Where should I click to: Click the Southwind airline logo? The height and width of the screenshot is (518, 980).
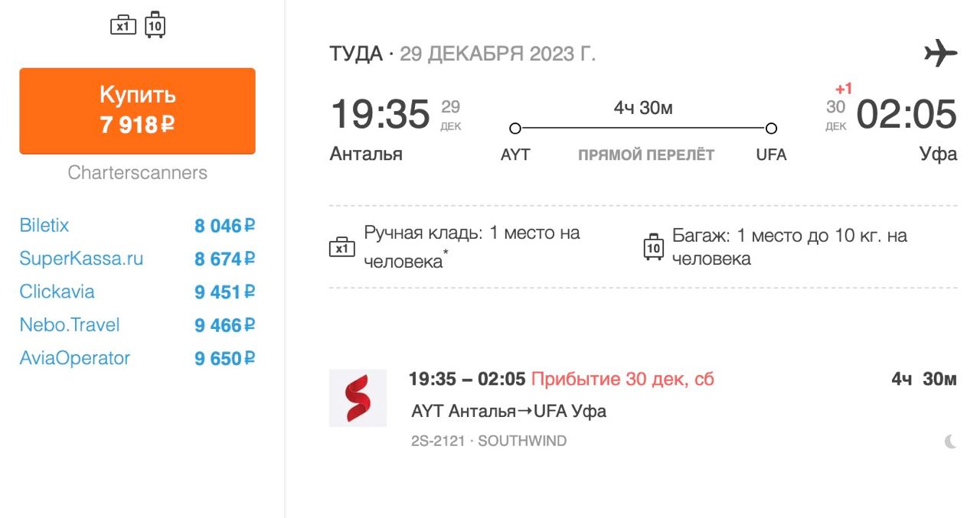(x=358, y=398)
